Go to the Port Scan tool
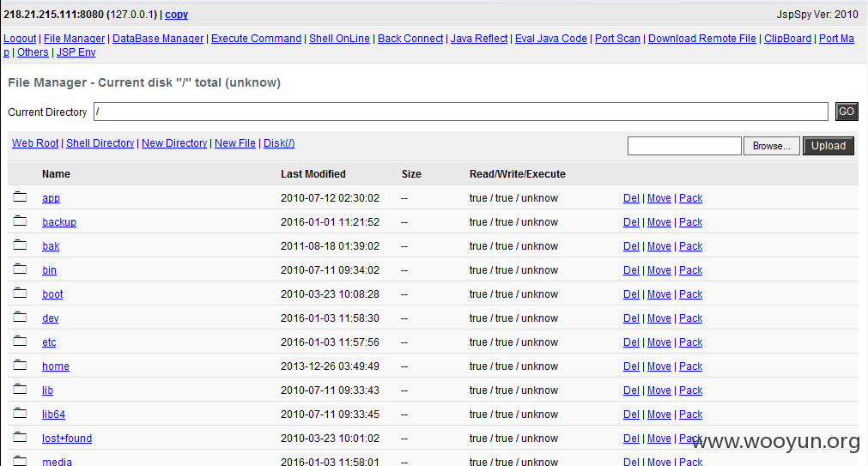Screen dimensions: 868x466 click(617, 38)
